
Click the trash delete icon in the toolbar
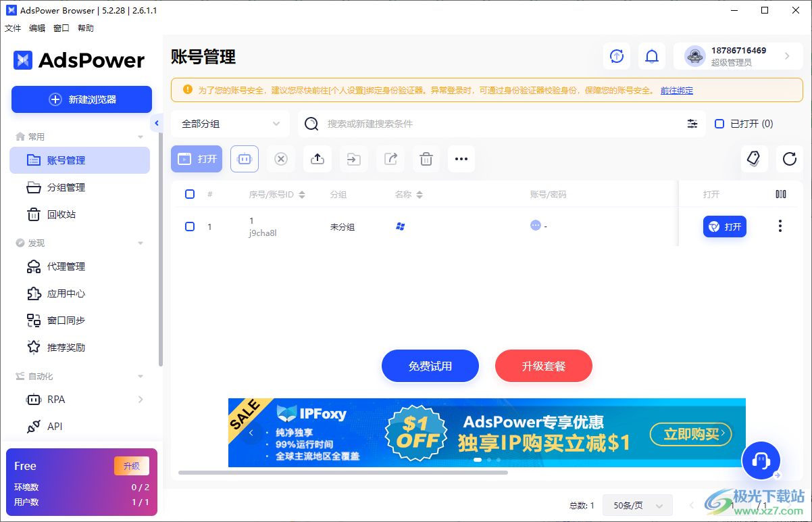(x=426, y=159)
